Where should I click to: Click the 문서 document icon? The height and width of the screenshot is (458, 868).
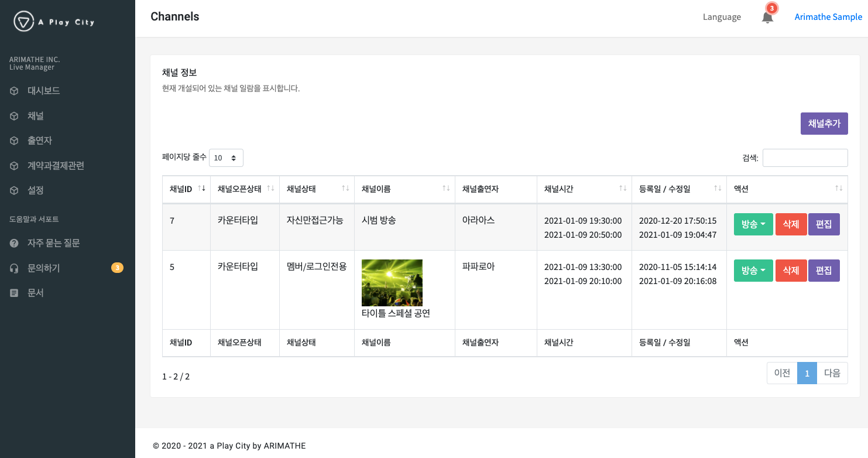click(x=14, y=293)
